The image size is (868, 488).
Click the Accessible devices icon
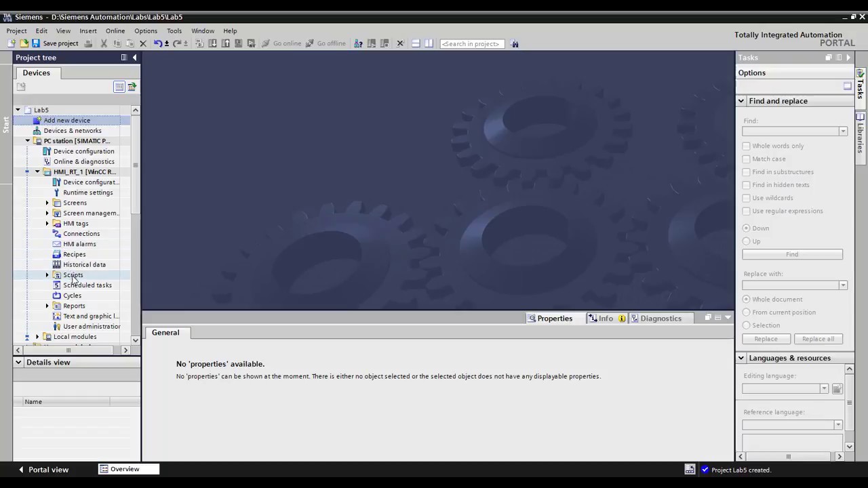(x=358, y=43)
